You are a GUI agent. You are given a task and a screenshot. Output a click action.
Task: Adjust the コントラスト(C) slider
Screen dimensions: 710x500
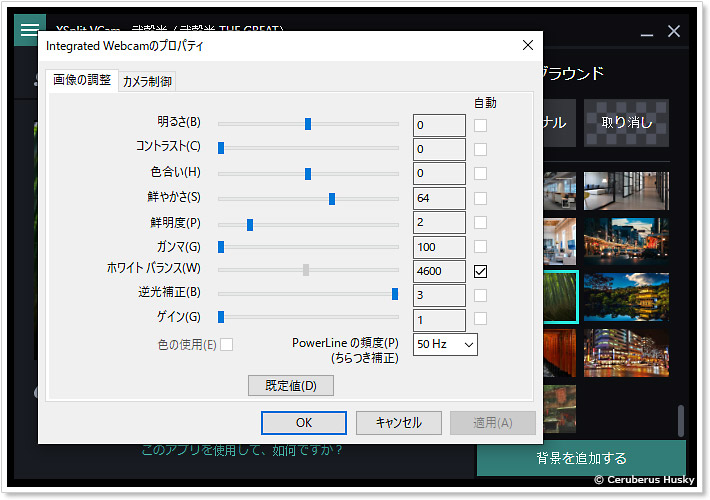308,148
